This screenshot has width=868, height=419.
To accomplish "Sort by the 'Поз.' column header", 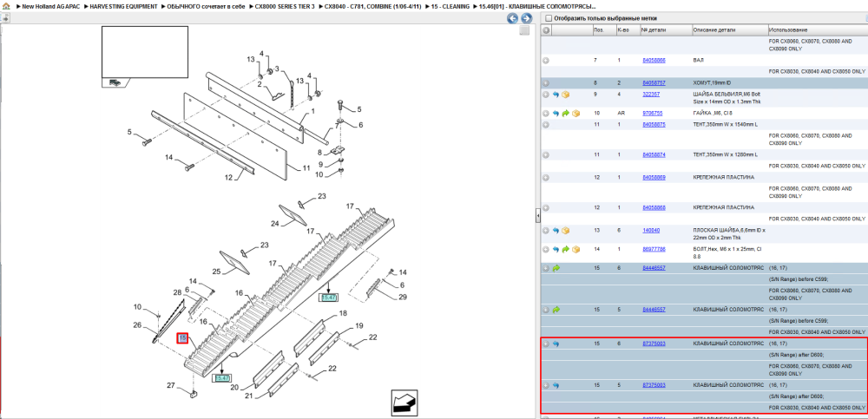I will [602, 29].
